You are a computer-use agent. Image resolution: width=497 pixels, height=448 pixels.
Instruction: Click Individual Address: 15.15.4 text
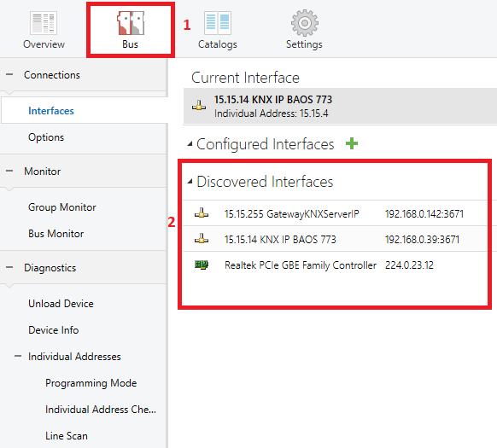pyautogui.click(x=272, y=113)
